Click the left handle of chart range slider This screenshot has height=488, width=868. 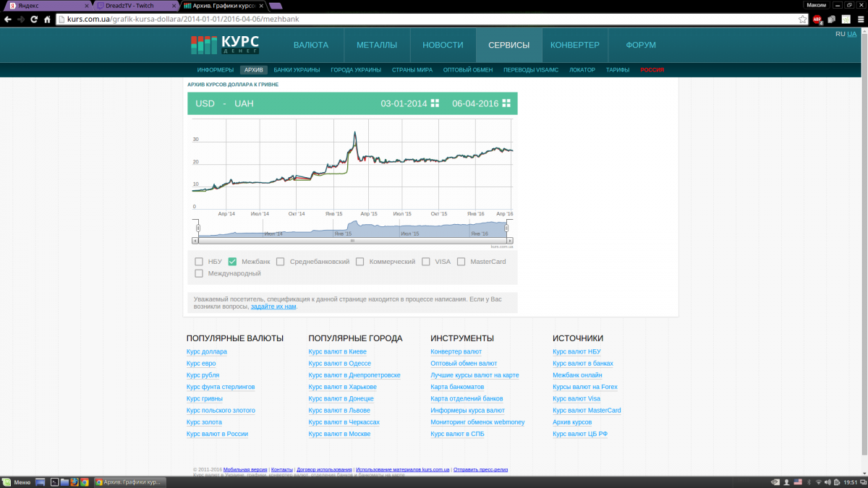click(x=197, y=228)
